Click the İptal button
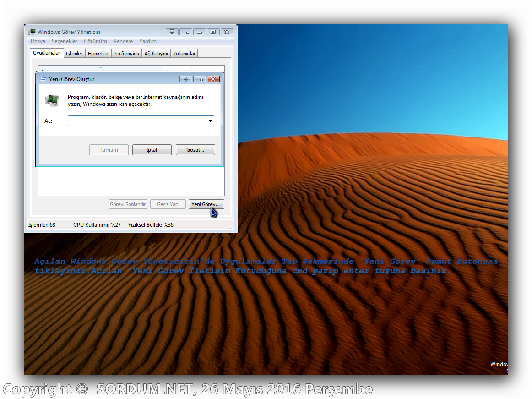Screen dimensions: 532x399 [x=152, y=150]
